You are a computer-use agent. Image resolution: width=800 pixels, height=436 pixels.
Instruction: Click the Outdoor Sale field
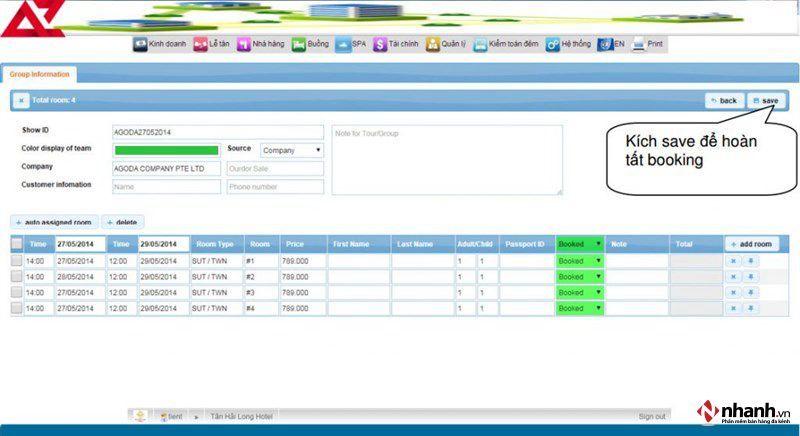point(275,169)
